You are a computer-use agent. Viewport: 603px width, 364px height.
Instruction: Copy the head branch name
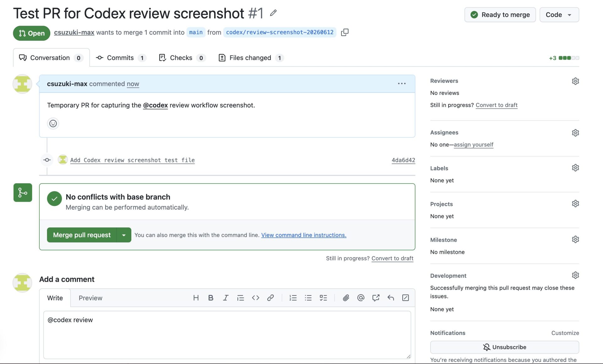(x=345, y=32)
